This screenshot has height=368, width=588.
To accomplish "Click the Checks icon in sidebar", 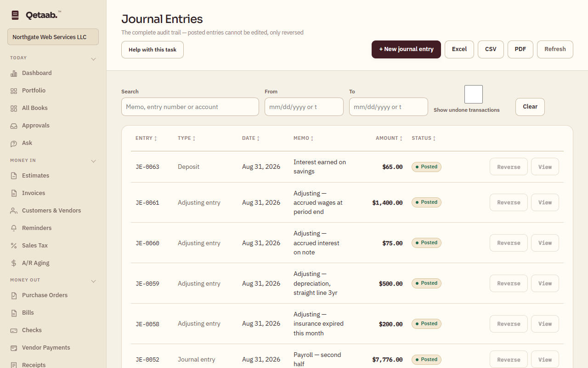I will pyautogui.click(x=14, y=330).
